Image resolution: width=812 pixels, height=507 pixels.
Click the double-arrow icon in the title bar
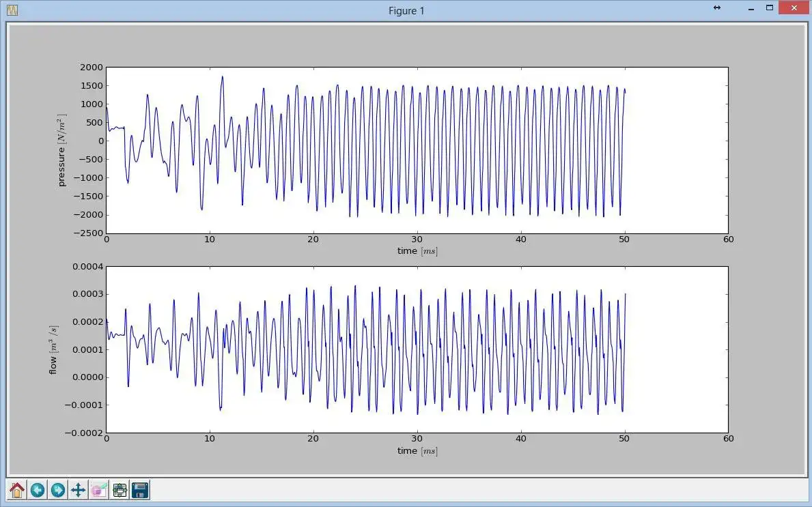pos(716,8)
